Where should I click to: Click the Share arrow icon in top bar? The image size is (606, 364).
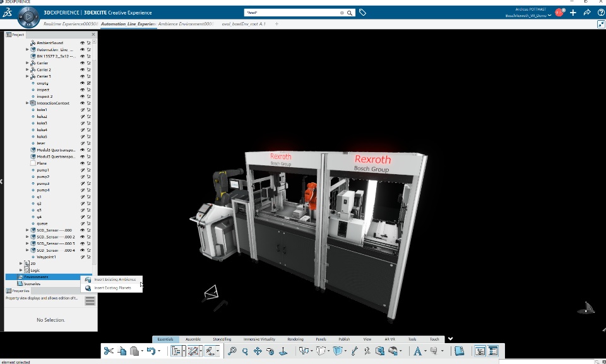tap(587, 13)
